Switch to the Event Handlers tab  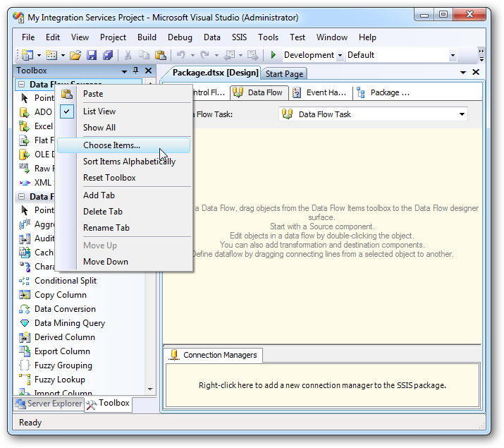point(319,92)
